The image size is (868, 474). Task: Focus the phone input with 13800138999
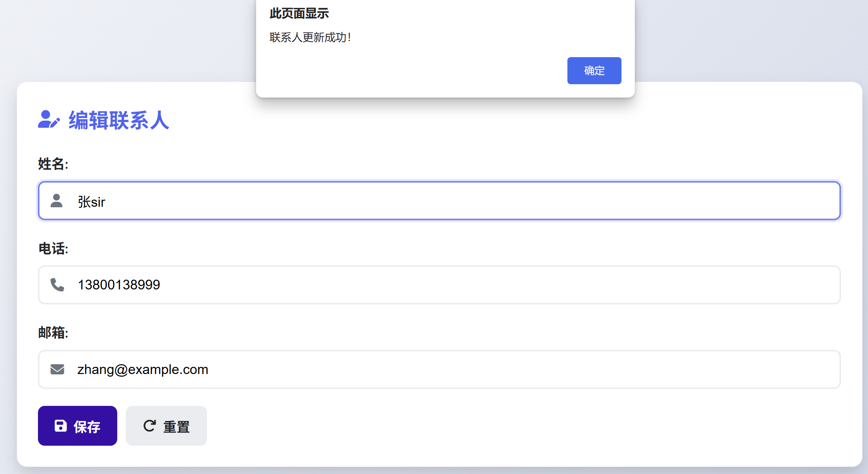(x=451, y=285)
